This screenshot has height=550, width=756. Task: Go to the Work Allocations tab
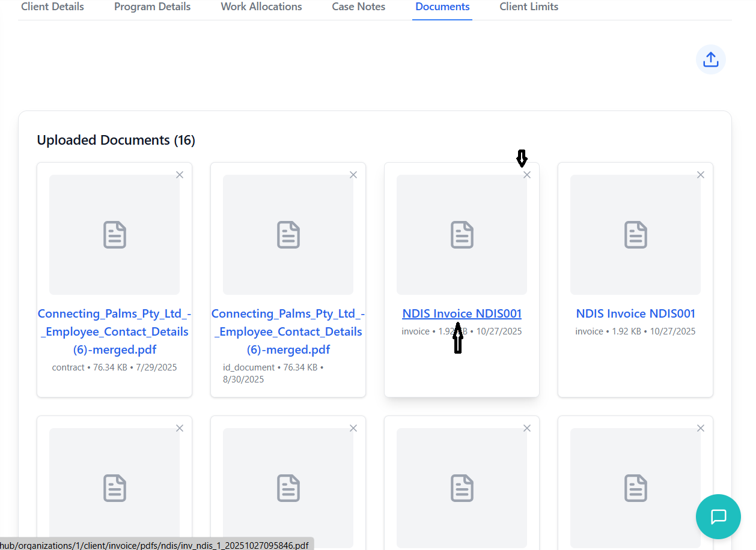tap(261, 7)
